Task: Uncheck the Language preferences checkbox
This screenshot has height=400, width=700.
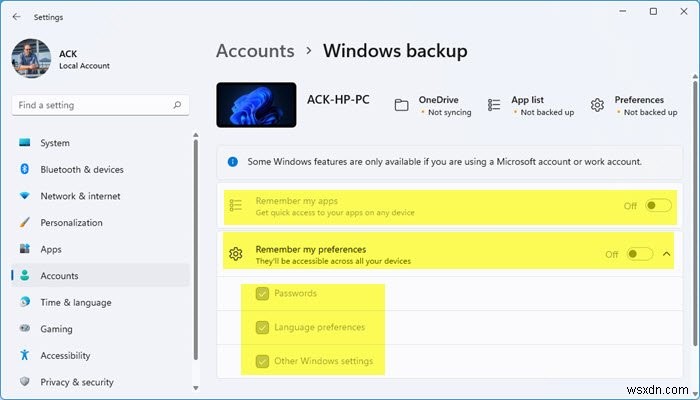Action: (262, 327)
